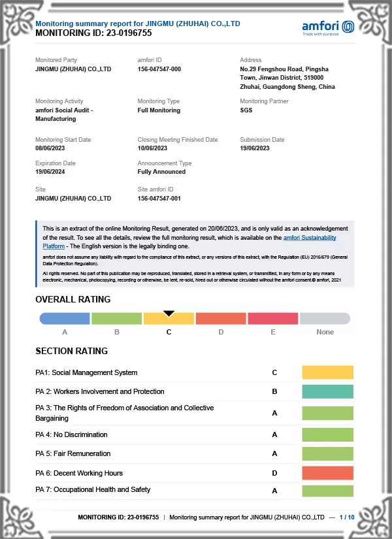Click the green swatch for PA 7 Occupational Health
Screen dimensions: 392x539
tap(327, 490)
